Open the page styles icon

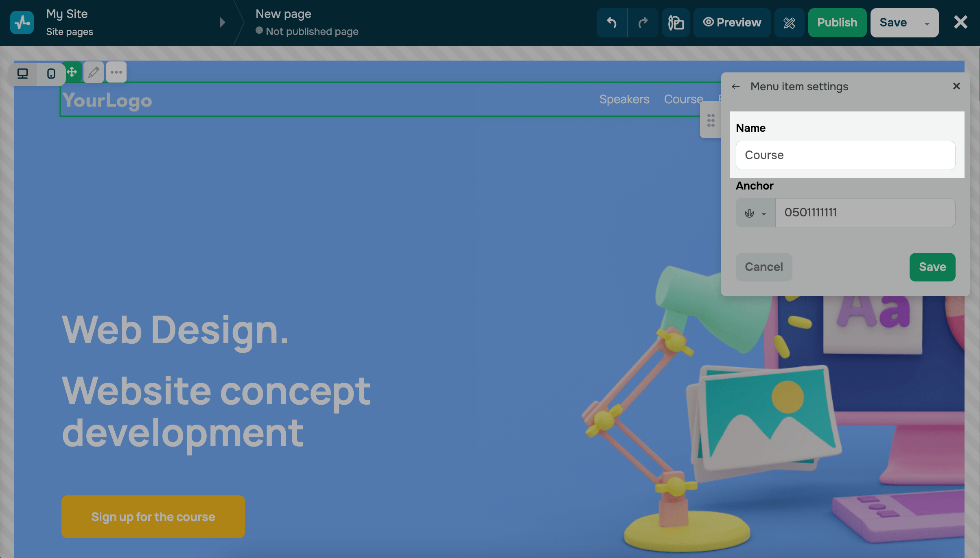point(676,22)
